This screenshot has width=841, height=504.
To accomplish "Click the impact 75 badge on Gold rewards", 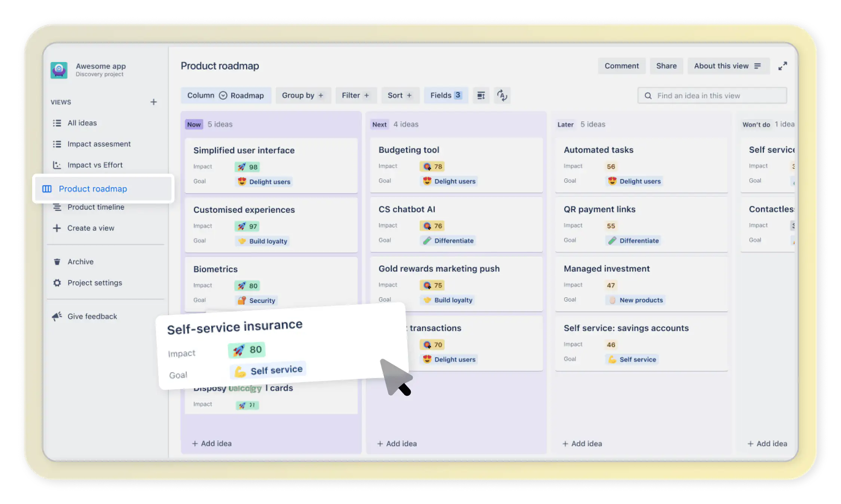I will pos(432,285).
